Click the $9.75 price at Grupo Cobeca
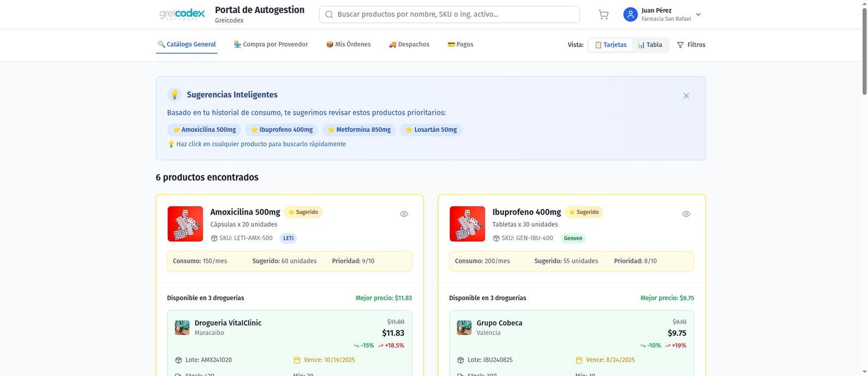868x376 pixels. pos(677,333)
